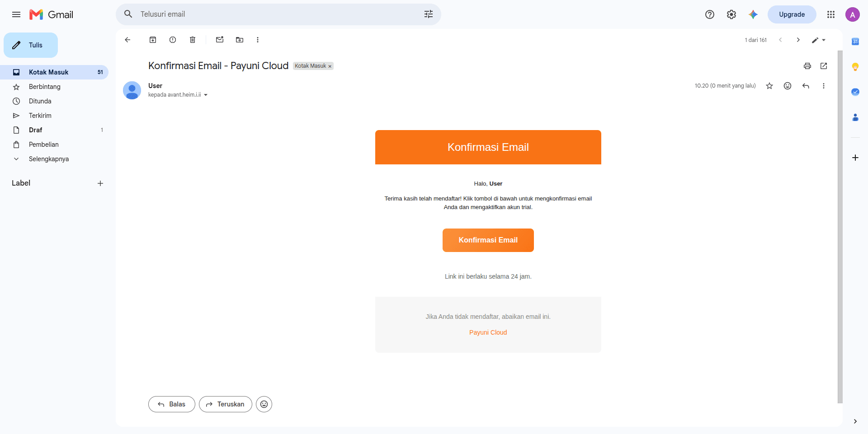Open the account avatar A

[x=853, y=14]
